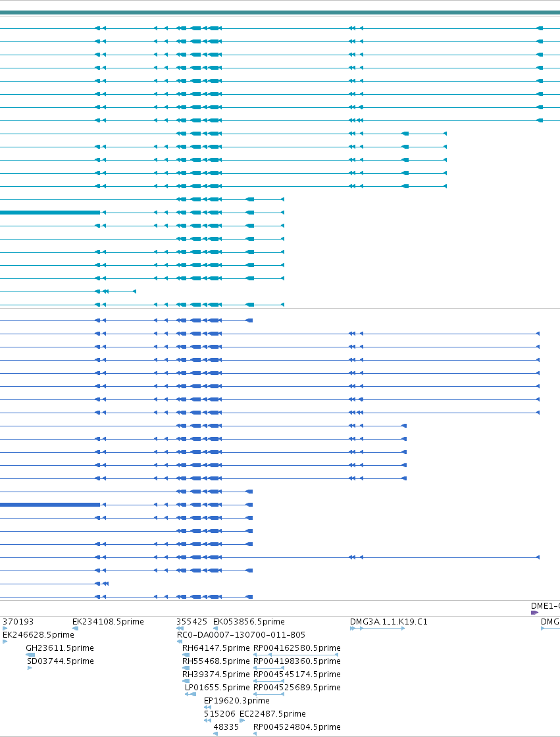Click the GH23611.5prime EST label
This screenshot has width=560, height=737.
(60, 648)
